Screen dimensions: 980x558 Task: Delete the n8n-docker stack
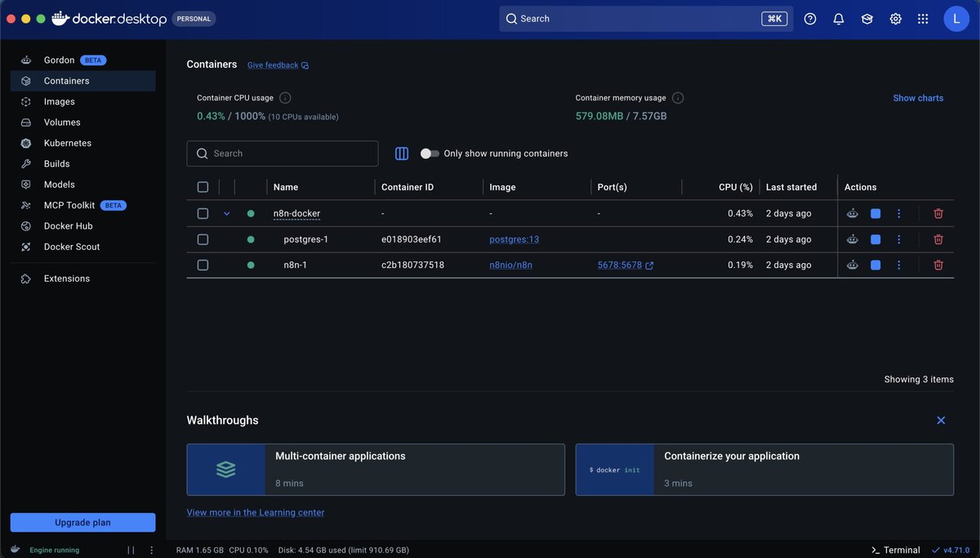938,213
